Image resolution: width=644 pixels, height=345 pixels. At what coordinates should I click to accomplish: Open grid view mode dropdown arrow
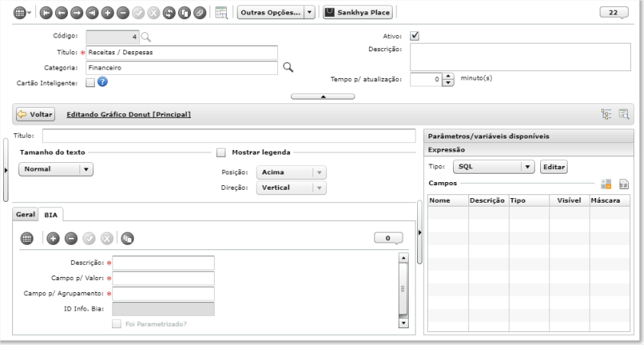click(29, 13)
